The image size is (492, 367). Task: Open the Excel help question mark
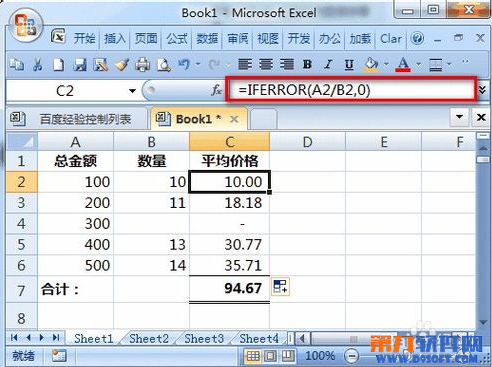click(417, 38)
